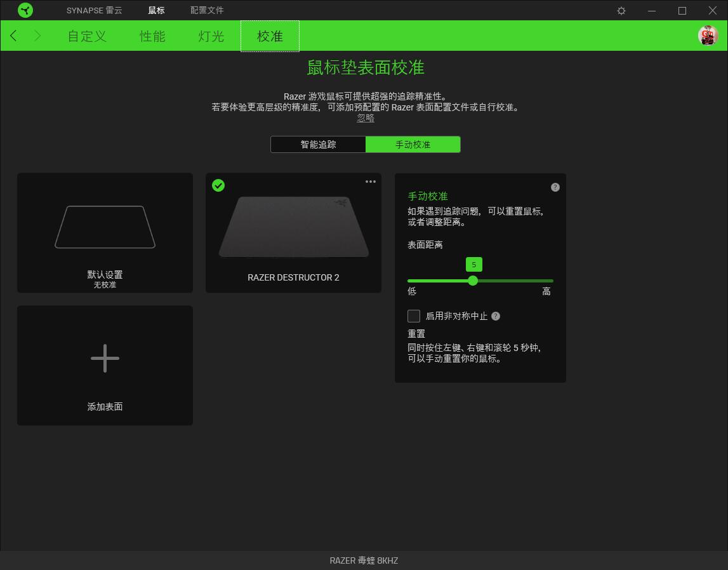The width and height of the screenshot is (728, 570).
Task: Click the help icon in the 手动校准 panel
Action: pos(555,187)
